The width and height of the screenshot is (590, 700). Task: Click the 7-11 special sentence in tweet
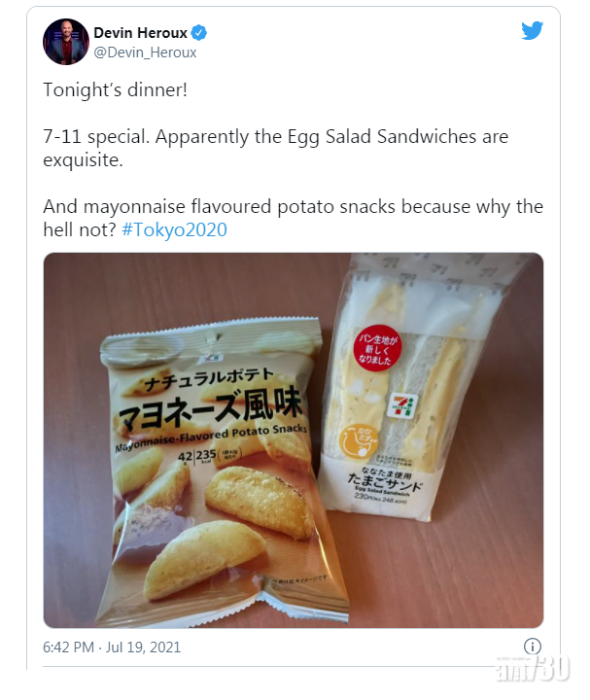coord(275,148)
